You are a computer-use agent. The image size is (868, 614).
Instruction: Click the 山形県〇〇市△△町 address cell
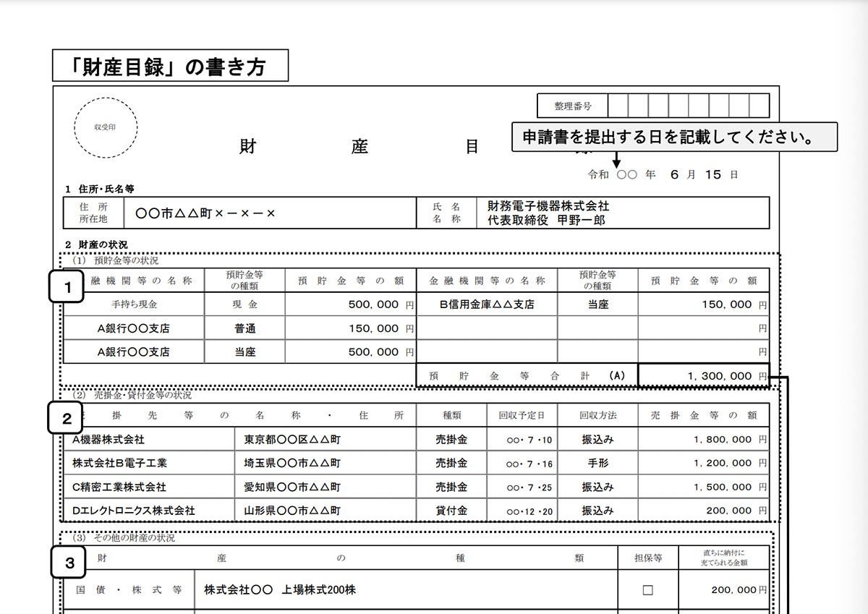pos(325,511)
